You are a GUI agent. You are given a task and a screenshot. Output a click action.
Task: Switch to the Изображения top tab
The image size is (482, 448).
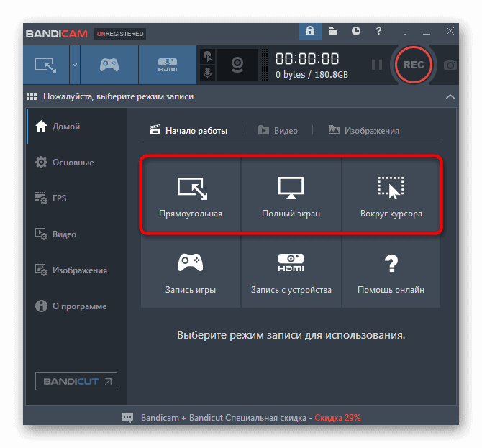(363, 131)
